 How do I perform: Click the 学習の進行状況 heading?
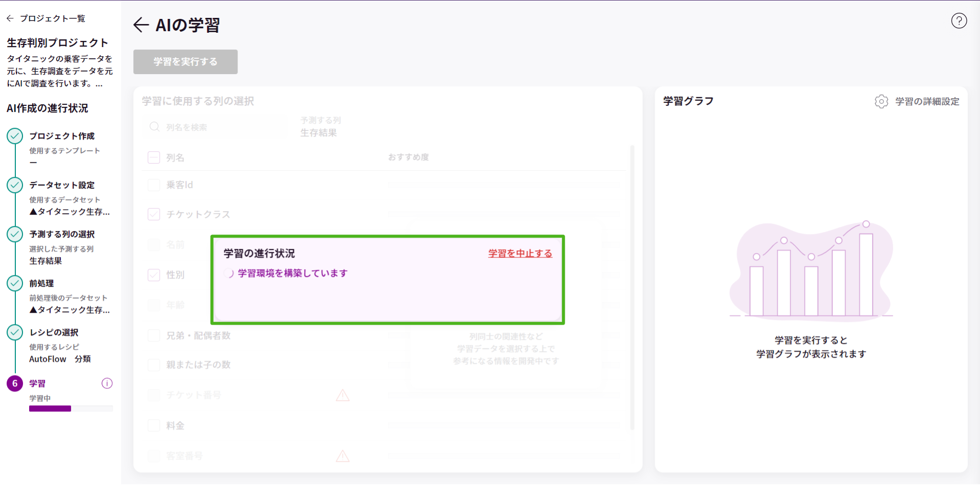(x=259, y=253)
